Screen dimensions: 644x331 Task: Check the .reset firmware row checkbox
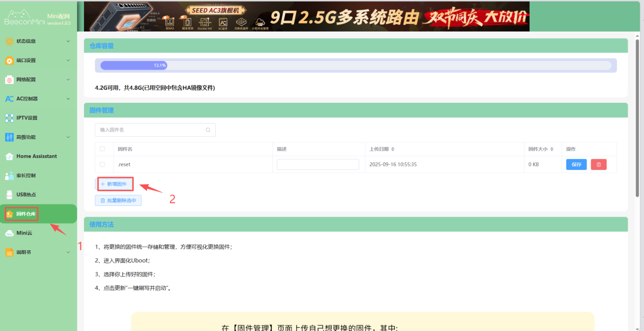(102, 165)
